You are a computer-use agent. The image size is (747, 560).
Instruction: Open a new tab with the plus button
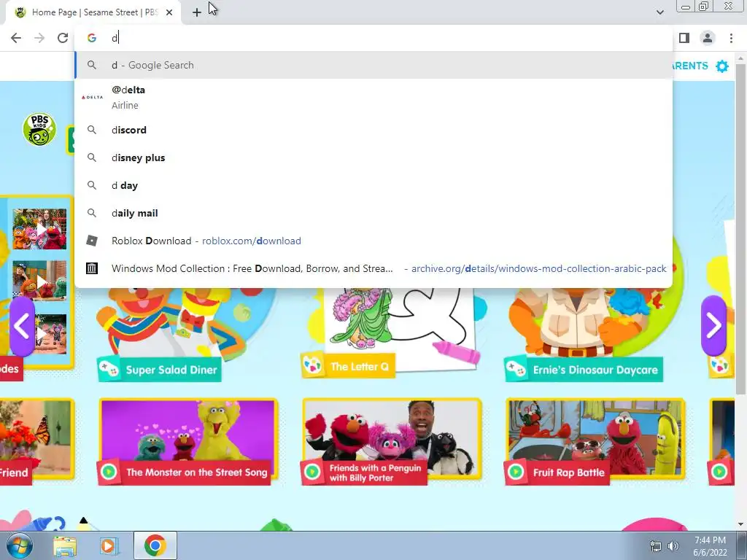[197, 12]
